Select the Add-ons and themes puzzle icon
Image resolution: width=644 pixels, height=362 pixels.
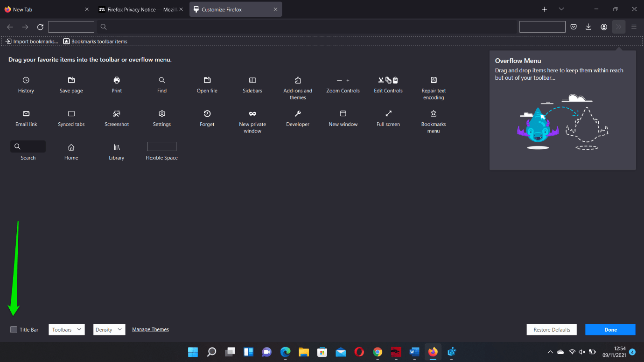298,80
